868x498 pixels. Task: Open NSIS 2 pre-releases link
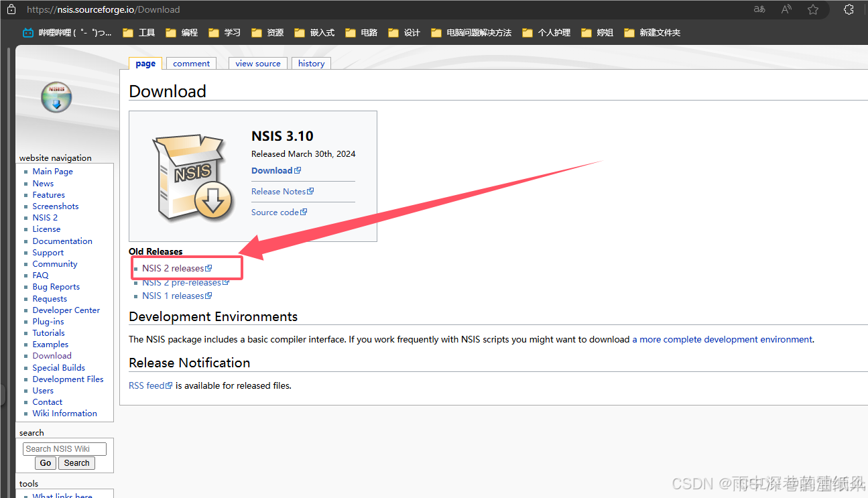pyautogui.click(x=186, y=282)
